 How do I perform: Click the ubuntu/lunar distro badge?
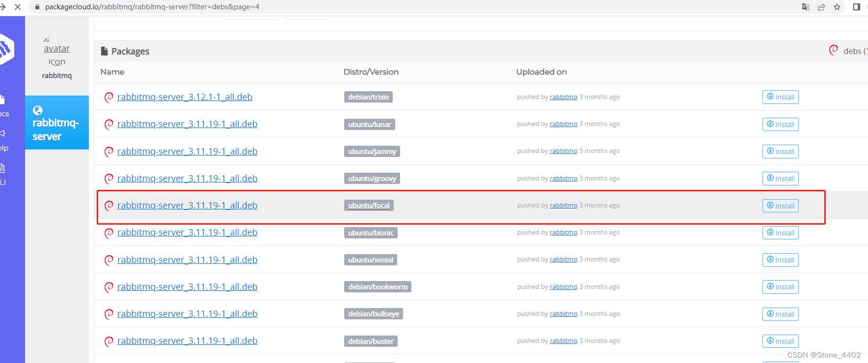tap(369, 124)
